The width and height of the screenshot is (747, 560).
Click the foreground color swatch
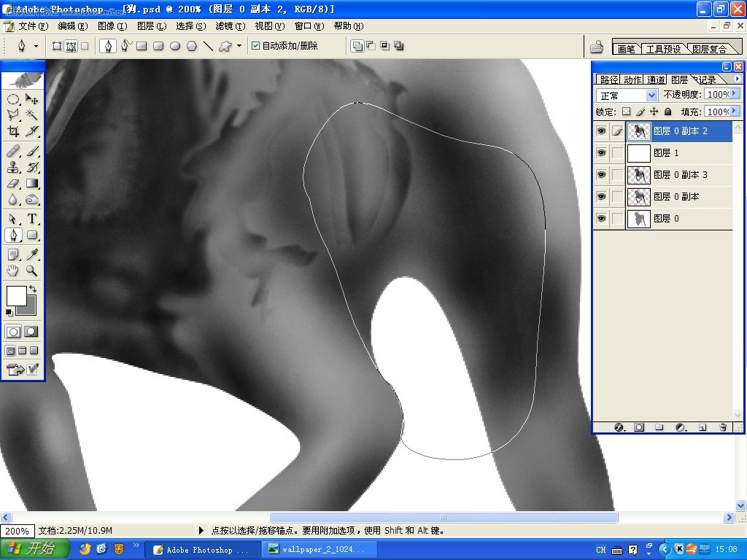tap(16, 296)
